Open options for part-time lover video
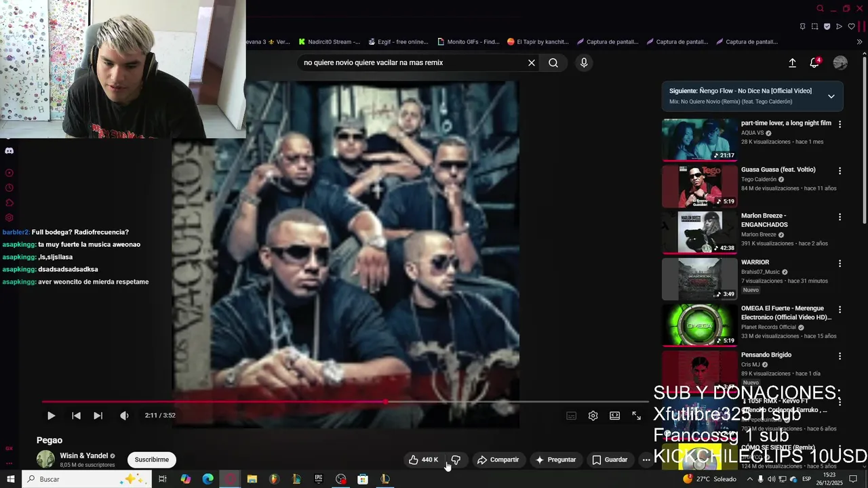The width and height of the screenshot is (868, 488). click(x=840, y=124)
